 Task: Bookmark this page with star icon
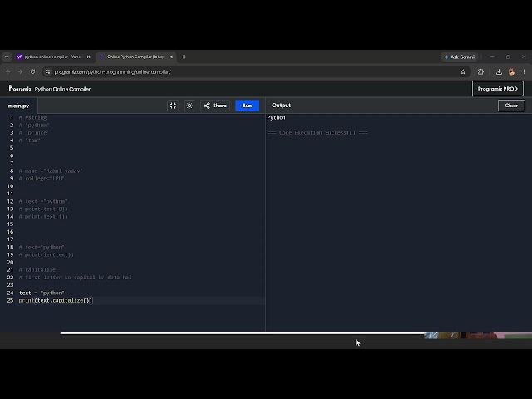(463, 72)
